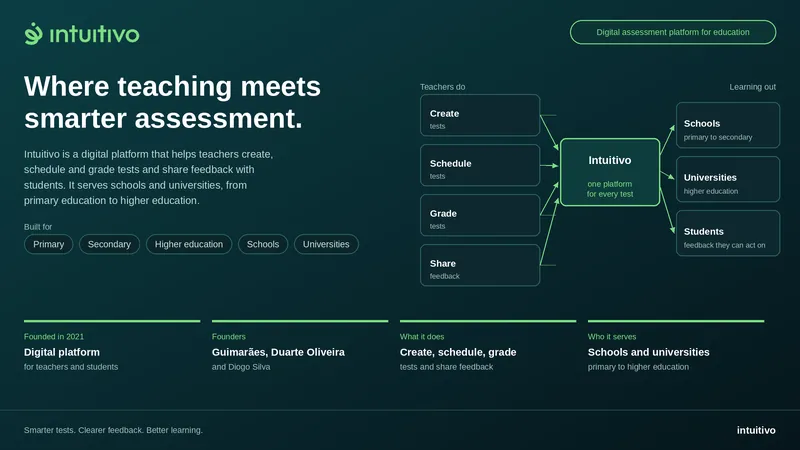Click the central Intuitivo platform box
The image size is (800, 450).
point(610,172)
